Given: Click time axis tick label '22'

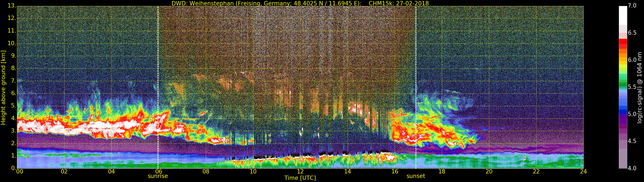Looking at the screenshot, I should coord(536,172).
